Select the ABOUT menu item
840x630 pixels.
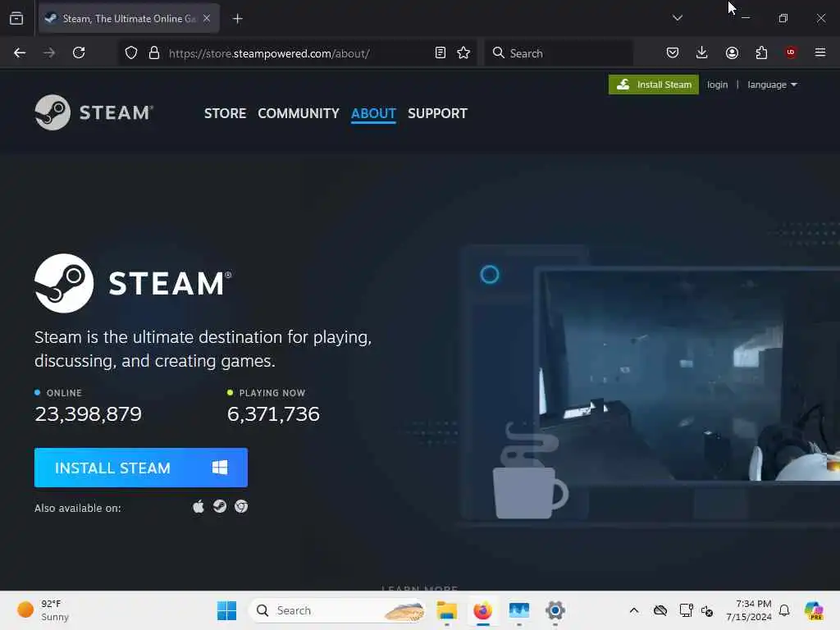373,113
